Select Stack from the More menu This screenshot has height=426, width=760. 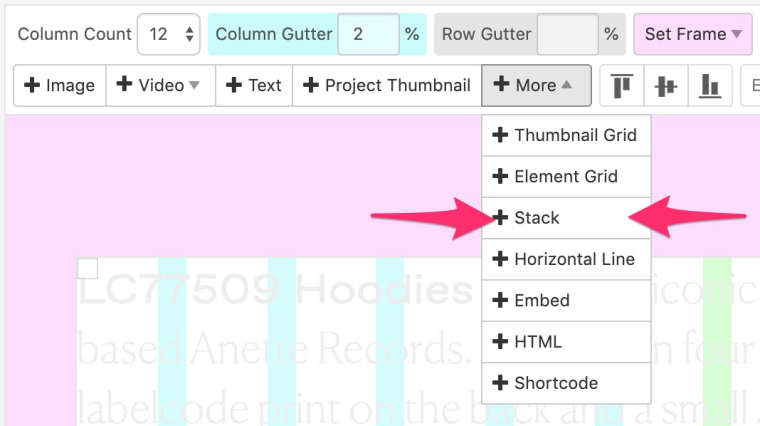pos(566,218)
